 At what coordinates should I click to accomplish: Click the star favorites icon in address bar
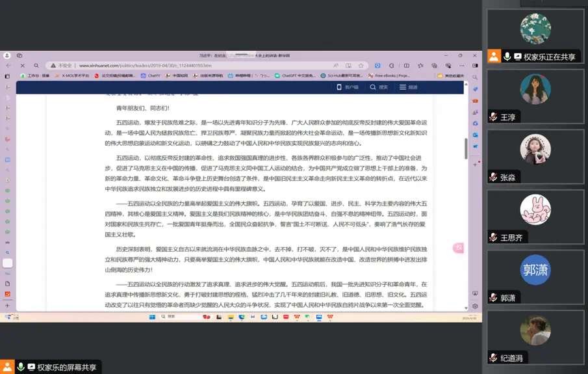pyautogui.click(x=361, y=66)
